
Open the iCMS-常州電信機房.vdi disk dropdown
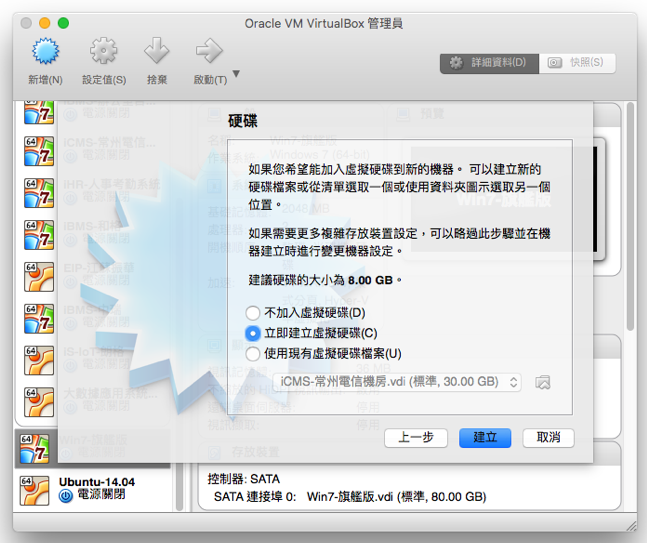pyautogui.click(x=397, y=382)
